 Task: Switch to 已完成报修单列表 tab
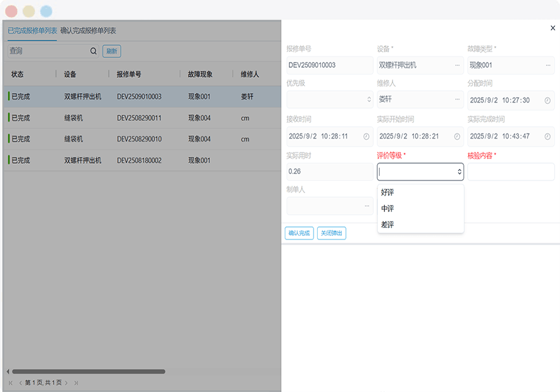click(x=32, y=31)
